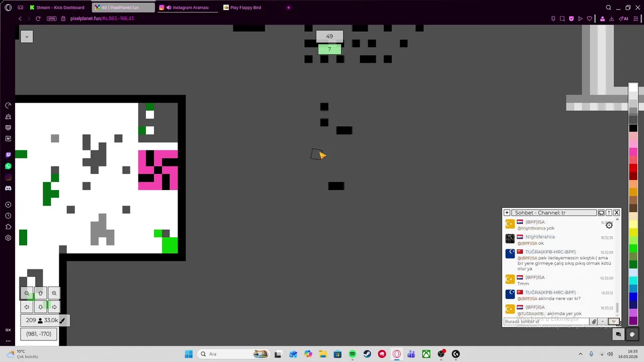The image size is (644, 362).
Task: Click the attachment paperclip in chat
Action: click(x=594, y=322)
